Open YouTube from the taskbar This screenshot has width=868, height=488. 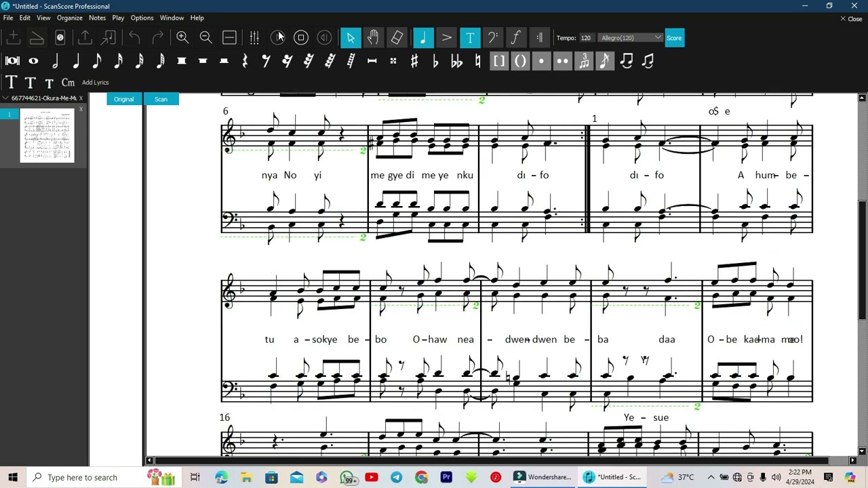pyautogui.click(x=372, y=477)
